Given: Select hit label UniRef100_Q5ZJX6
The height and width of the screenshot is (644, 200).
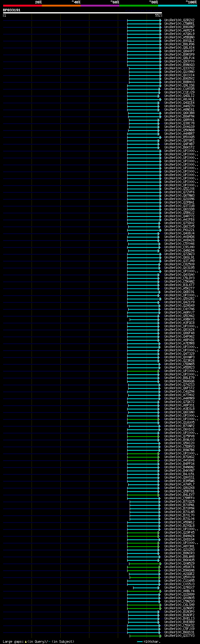Looking at the screenshot, I should coord(179,189).
